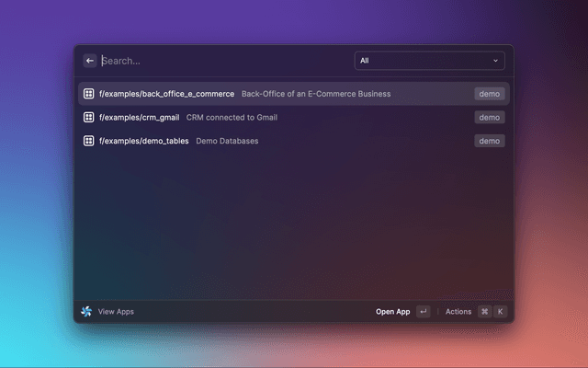Click the back arrow button
588x368 pixels.
pos(90,61)
